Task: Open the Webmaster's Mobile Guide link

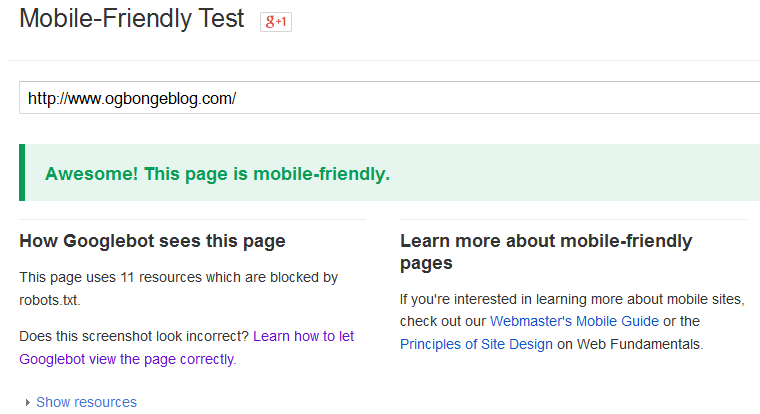Action: coord(574,321)
